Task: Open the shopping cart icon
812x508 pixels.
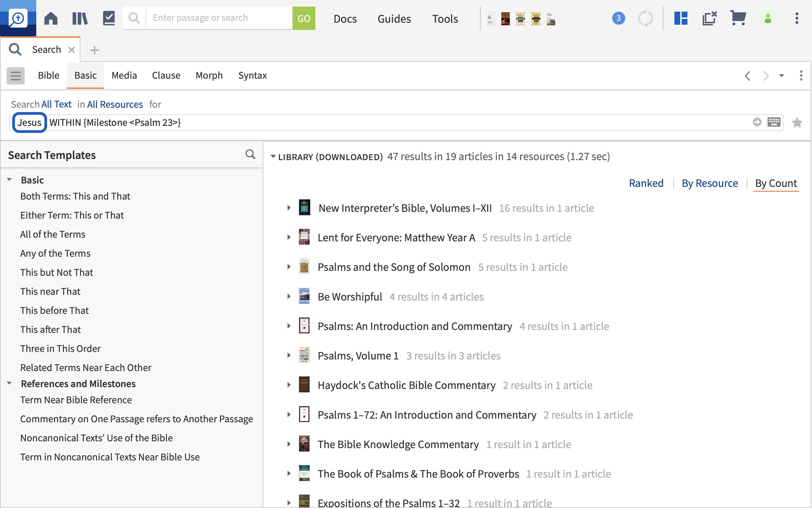Action: pyautogui.click(x=738, y=18)
